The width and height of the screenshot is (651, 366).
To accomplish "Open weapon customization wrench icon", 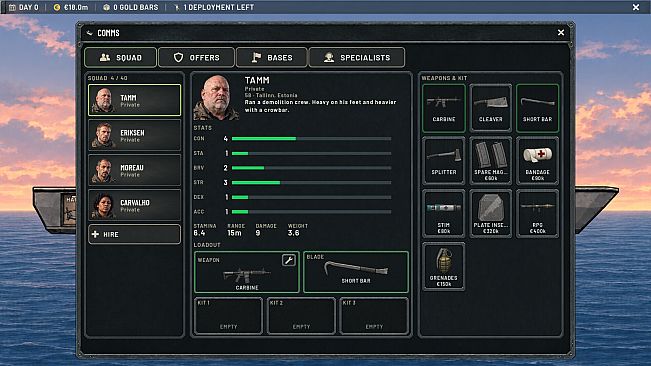I will tap(289, 260).
